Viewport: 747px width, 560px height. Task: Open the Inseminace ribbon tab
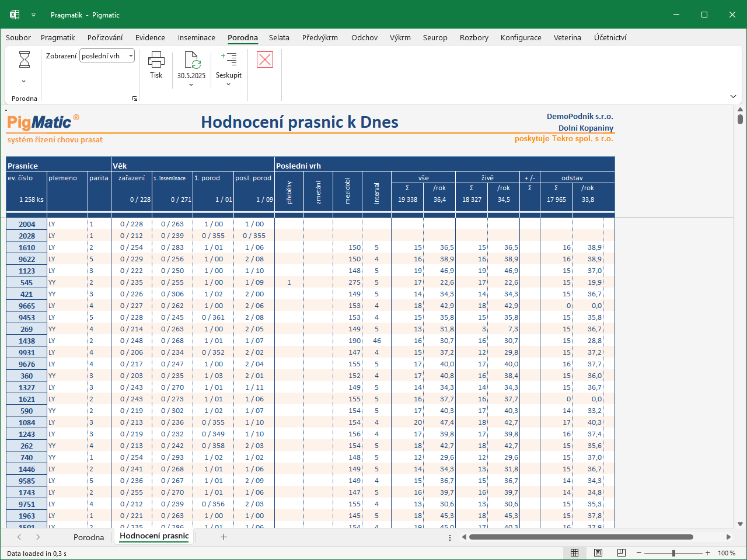coord(197,37)
